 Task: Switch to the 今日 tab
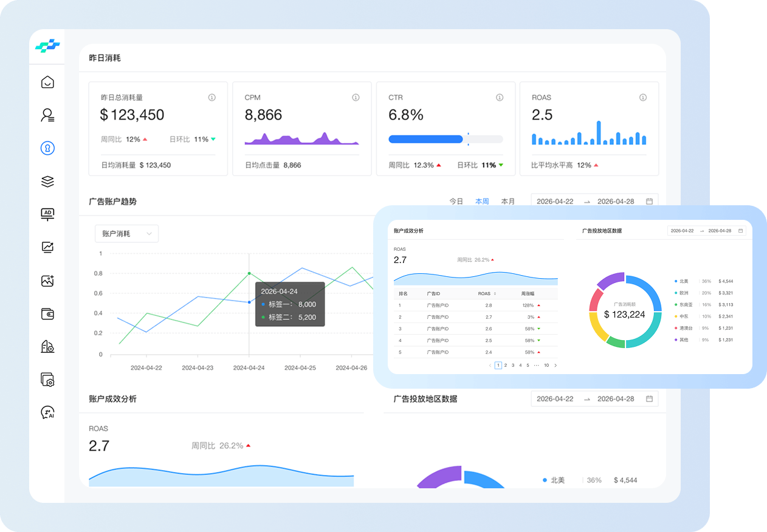[x=456, y=201]
